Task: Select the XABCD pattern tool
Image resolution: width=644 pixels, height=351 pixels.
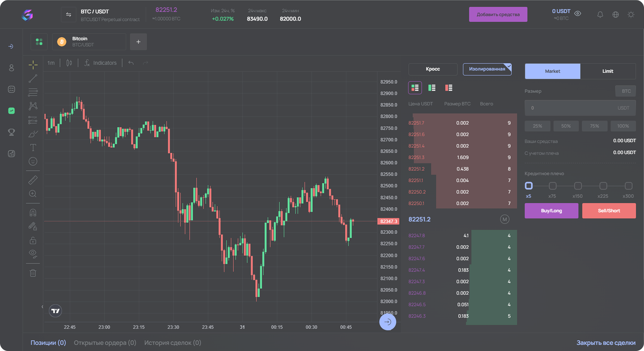Action: (33, 106)
